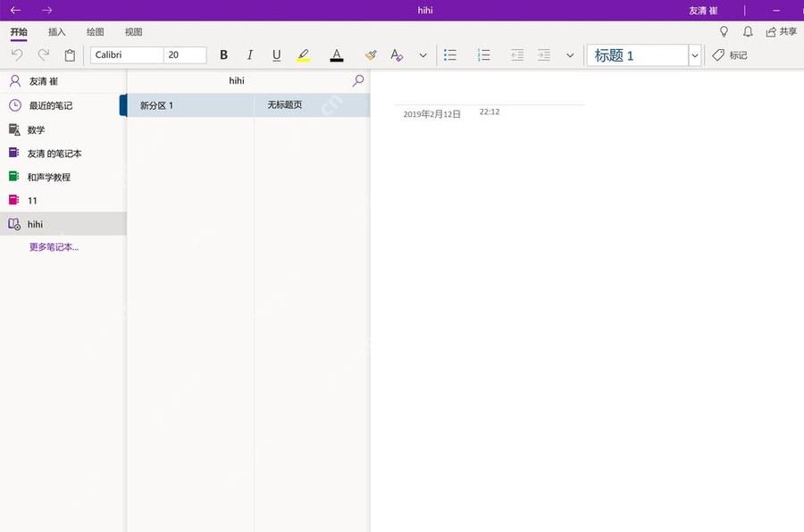Open the Calibri font name box
804x532 pixels.
(x=127, y=54)
